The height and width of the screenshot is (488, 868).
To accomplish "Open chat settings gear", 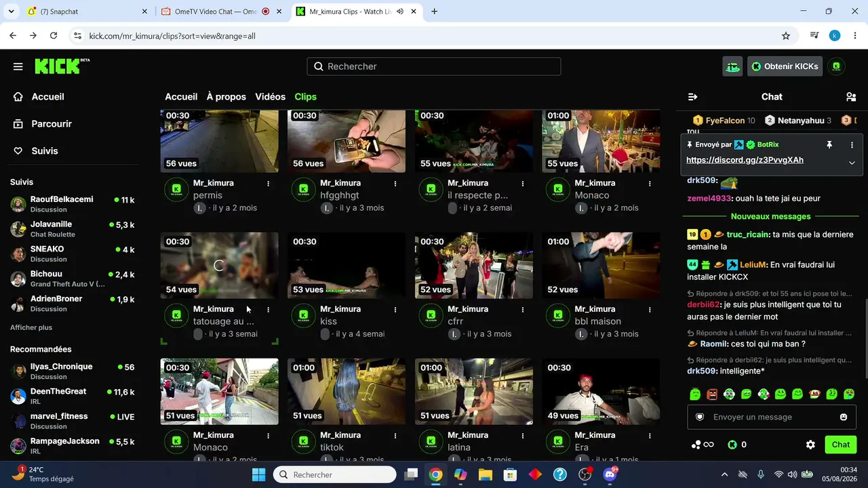I will click(810, 445).
